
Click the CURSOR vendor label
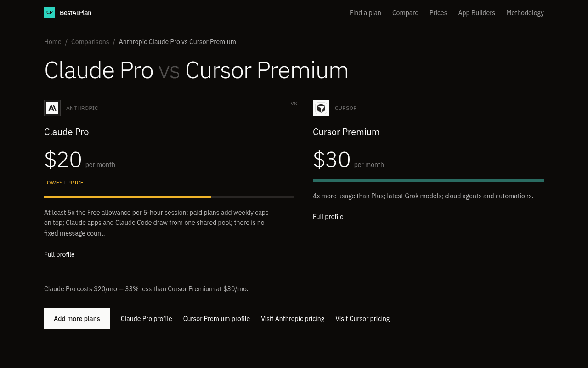click(346, 108)
